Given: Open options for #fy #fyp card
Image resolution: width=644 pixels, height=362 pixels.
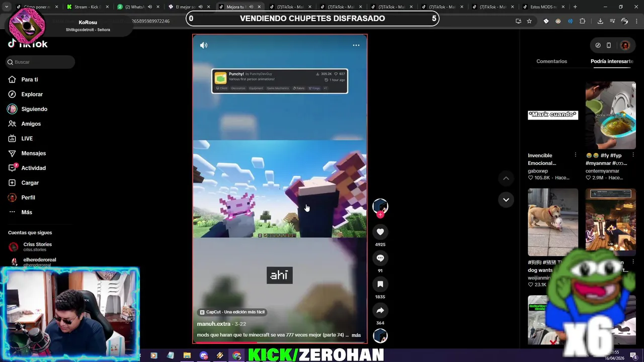Looking at the screenshot, I should (633, 155).
